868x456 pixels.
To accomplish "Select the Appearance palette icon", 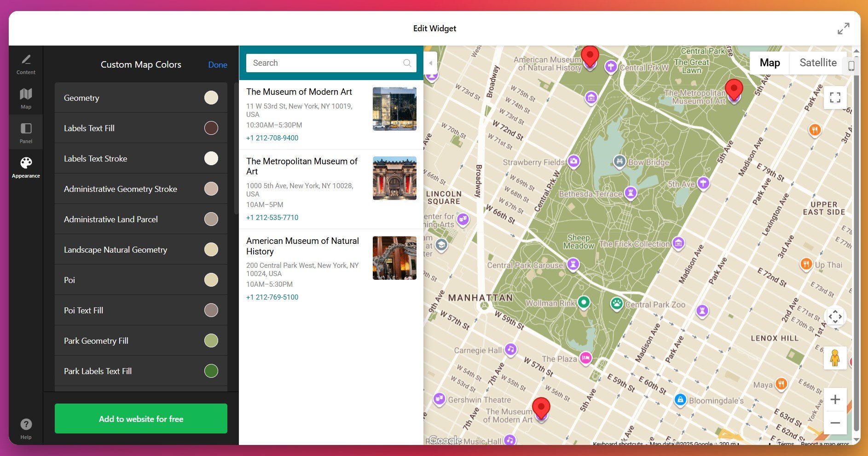I will pyautogui.click(x=26, y=164).
